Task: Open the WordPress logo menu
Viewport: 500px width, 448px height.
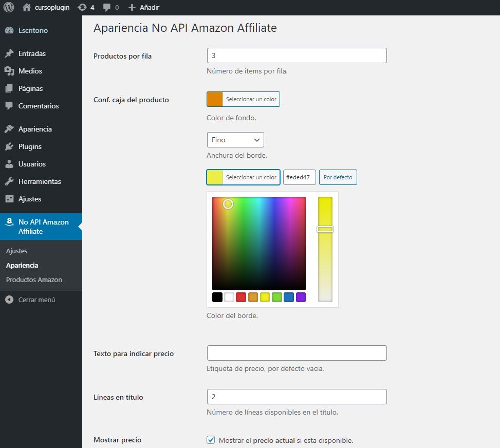Action: 9,7
